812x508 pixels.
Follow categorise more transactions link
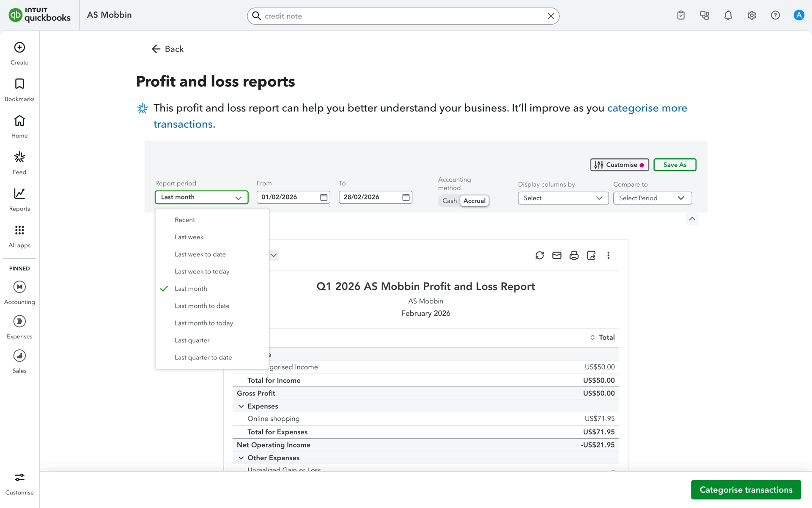click(x=647, y=108)
